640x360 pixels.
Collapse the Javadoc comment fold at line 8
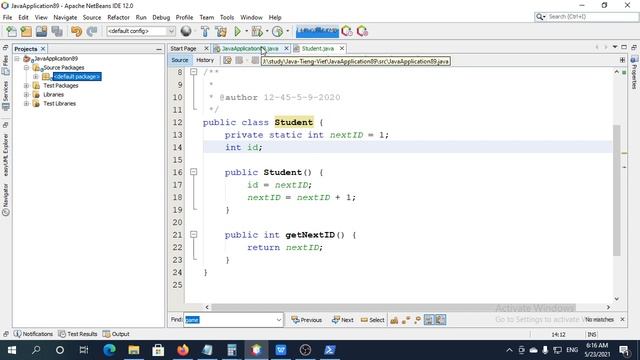(x=193, y=72)
